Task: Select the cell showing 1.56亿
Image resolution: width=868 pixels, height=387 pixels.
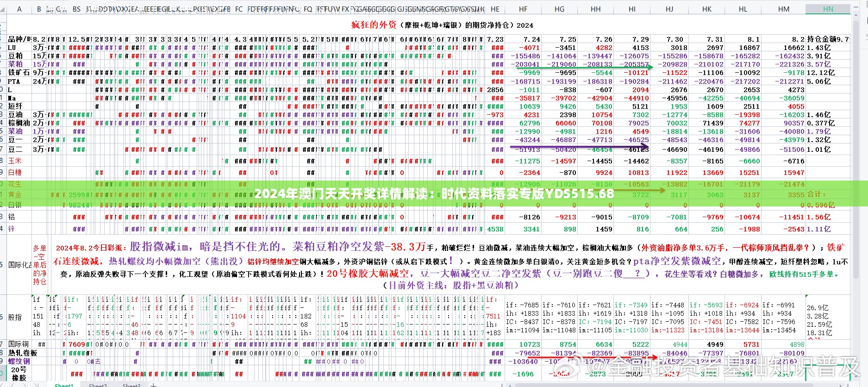Action: (828, 217)
